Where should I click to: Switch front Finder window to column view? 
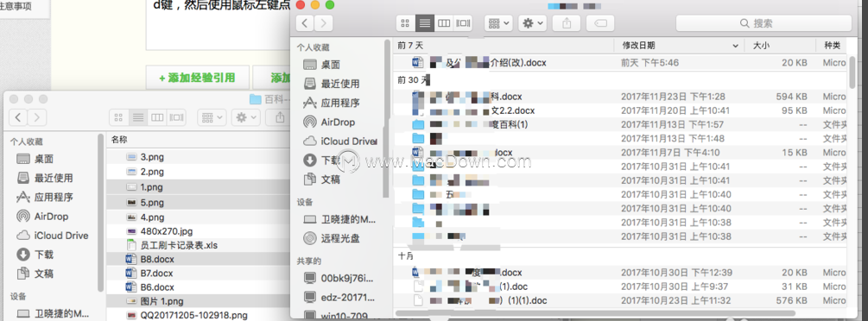coord(443,22)
